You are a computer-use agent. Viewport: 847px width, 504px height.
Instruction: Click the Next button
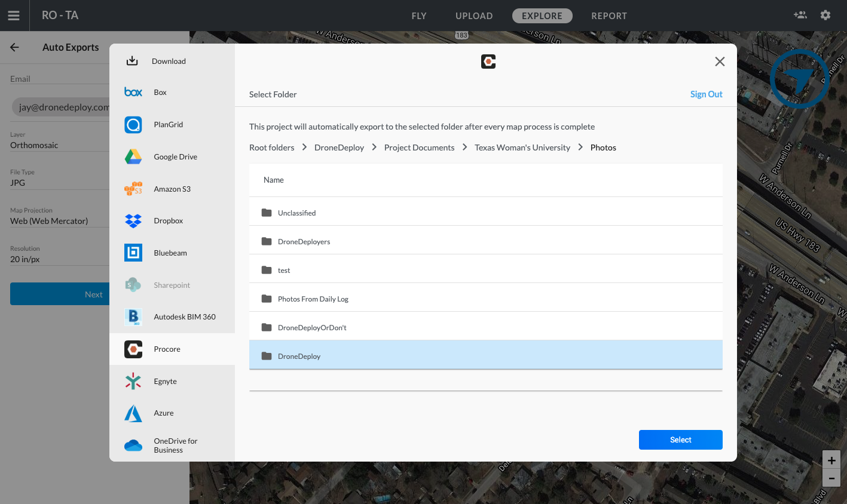(60, 294)
